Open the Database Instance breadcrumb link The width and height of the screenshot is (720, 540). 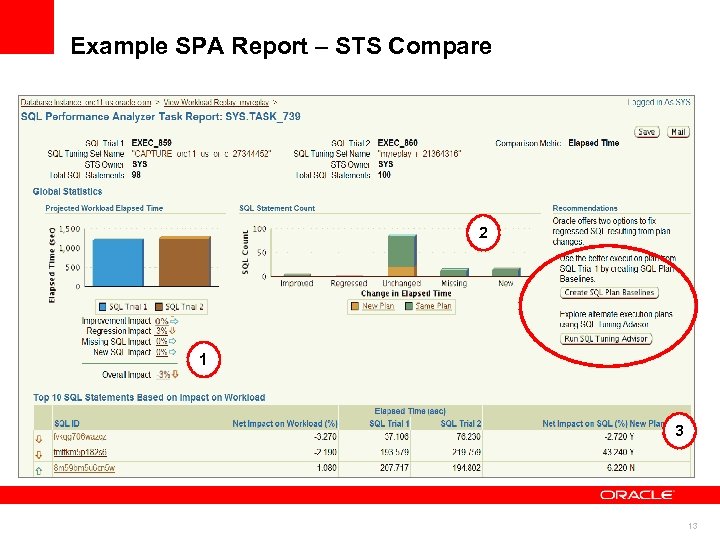86,102
